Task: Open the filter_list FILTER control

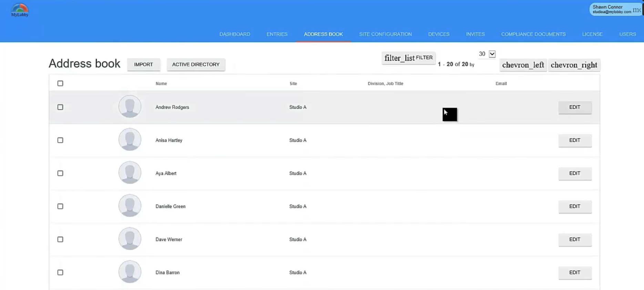Action: pos(408,58)
